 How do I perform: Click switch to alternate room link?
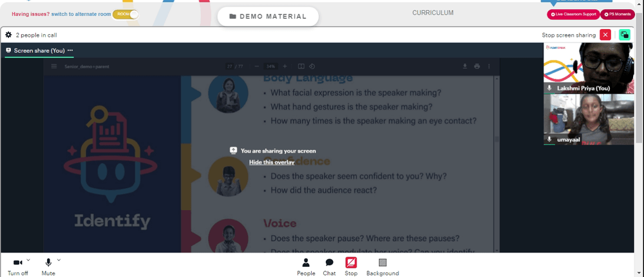pos(81,14)
